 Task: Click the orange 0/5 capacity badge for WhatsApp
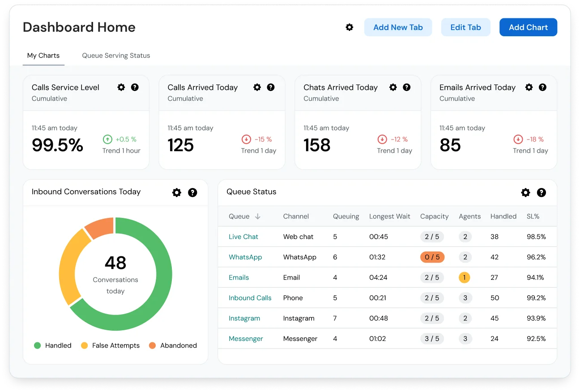click(x=432, y=257)
